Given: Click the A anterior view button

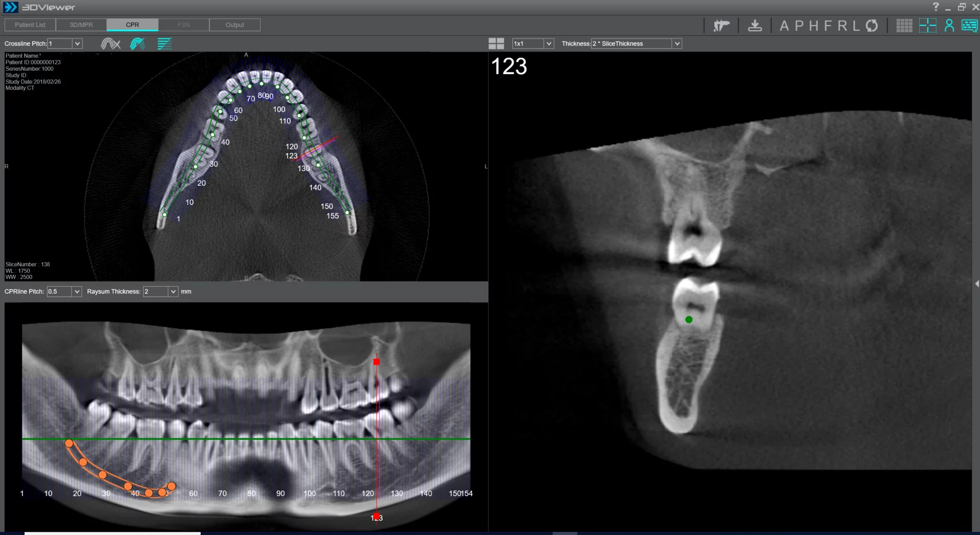Looking at the screenshot, I should click(784, 26).
